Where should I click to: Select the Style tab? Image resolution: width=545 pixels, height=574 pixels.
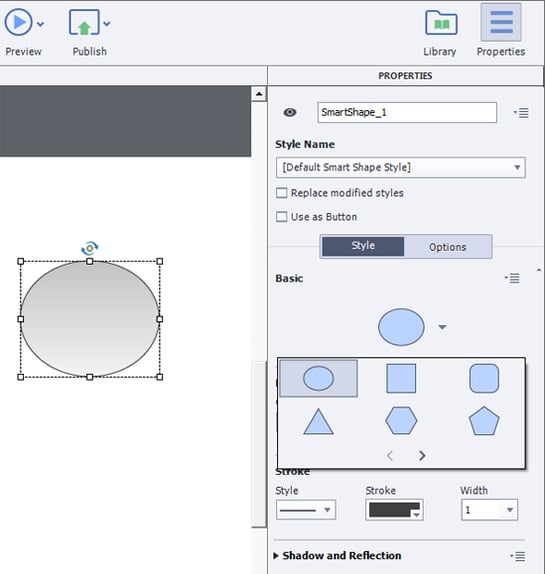pos(363,246)
